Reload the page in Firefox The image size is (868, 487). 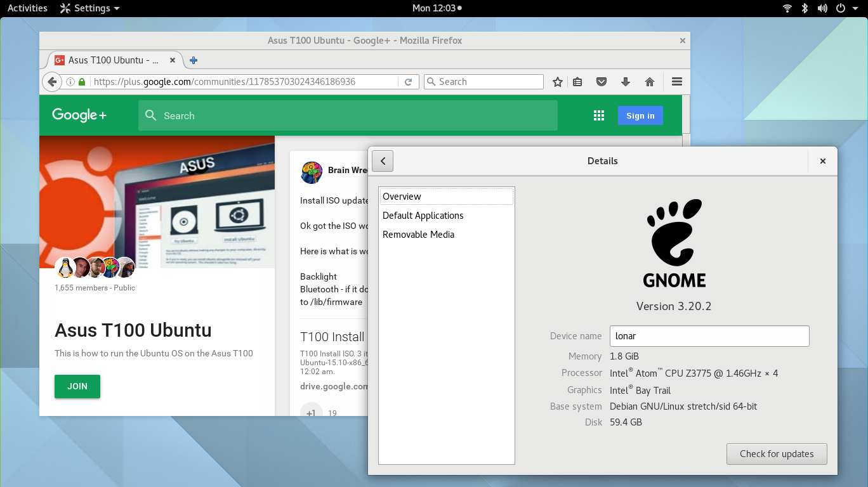coord(408,82)
